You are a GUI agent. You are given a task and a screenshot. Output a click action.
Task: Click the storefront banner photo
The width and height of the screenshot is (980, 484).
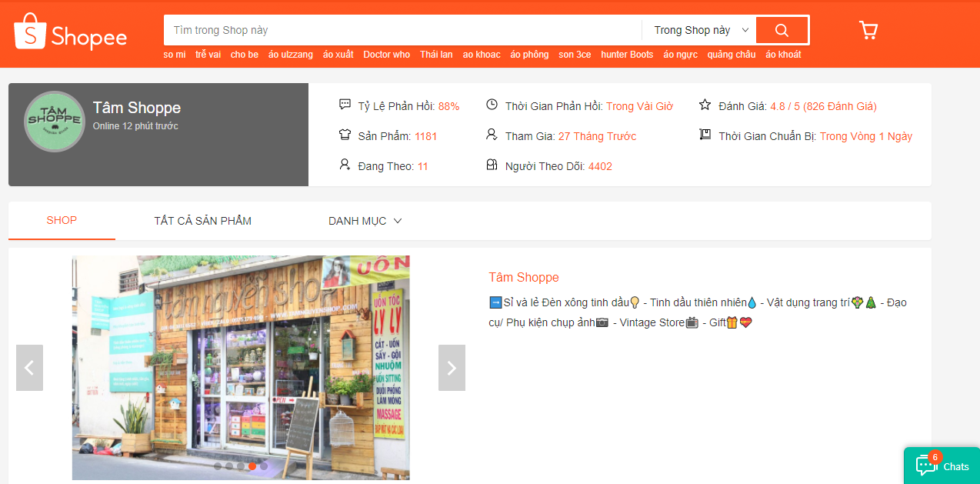(241, 368)
